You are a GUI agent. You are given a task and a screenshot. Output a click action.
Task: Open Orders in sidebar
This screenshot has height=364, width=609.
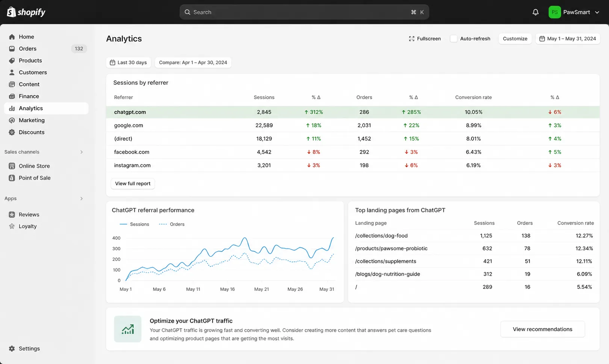(x=46, y=49)
